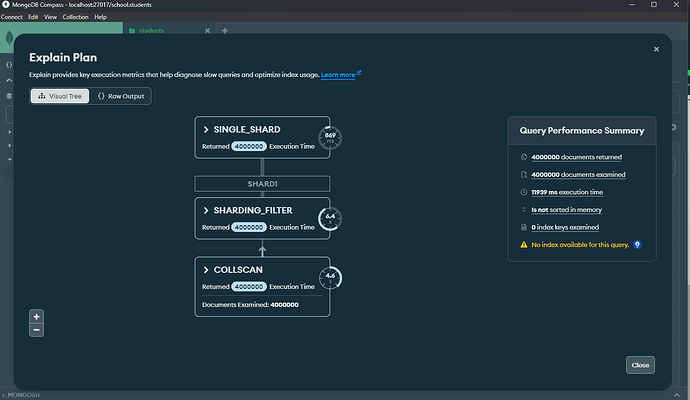This screenshot has width=690, height=400.
Task: Open the Help menu
Action: (102, 17)
